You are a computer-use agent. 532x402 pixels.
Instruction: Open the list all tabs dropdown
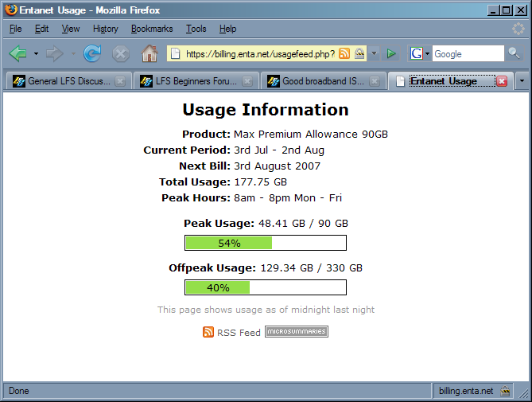[522, 81]
